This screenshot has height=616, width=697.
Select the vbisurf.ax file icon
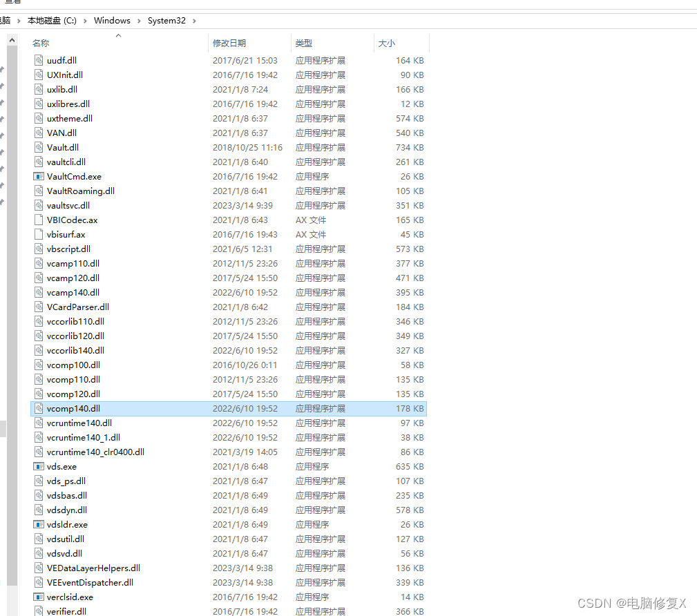pos(39,235)
